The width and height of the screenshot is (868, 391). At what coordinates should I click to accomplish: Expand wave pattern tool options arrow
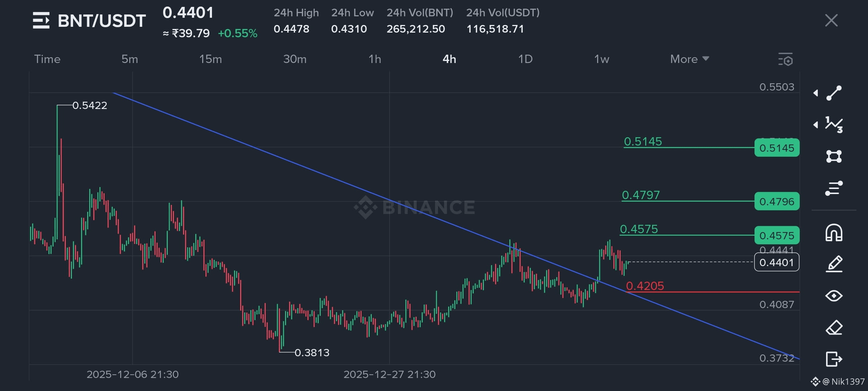pyautogui.click(x=816, y=125)
